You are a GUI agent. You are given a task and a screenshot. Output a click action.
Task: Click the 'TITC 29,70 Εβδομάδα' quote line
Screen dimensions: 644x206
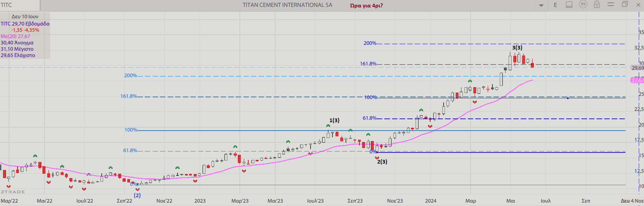pyautogui.click(x=25, y=24)
